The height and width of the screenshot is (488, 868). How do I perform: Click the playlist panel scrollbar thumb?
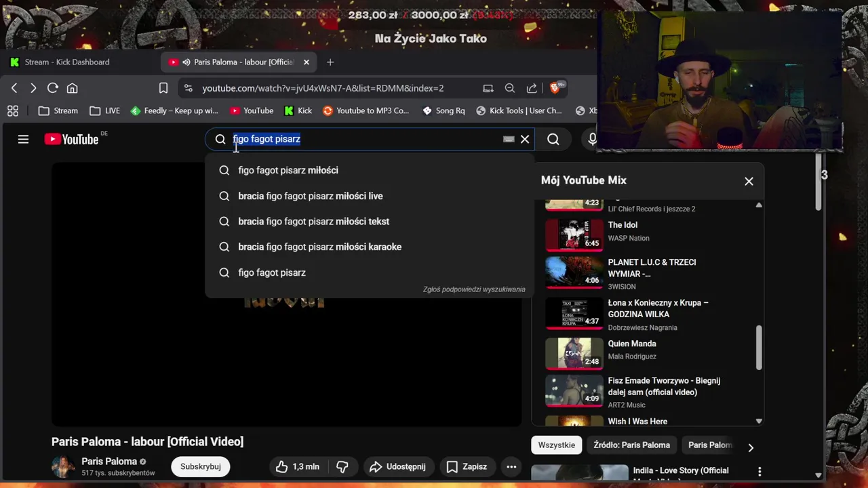tap(759, 348)
